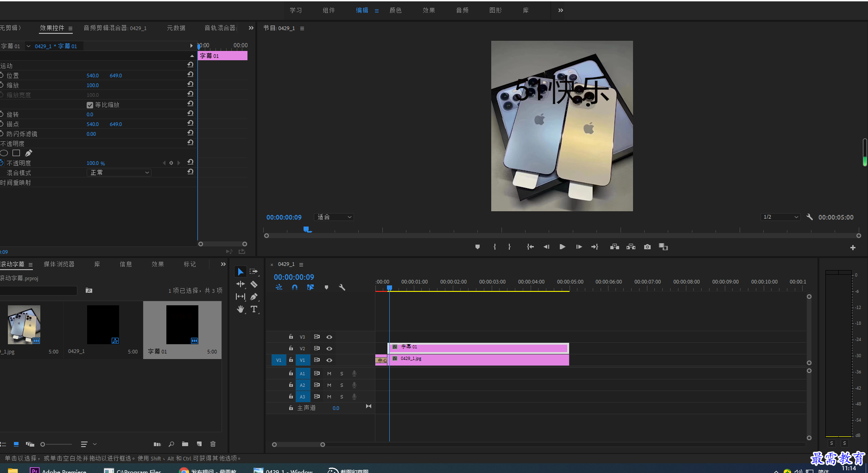
Task: Toggle sync lock on track A3
Action: (317, 397)
